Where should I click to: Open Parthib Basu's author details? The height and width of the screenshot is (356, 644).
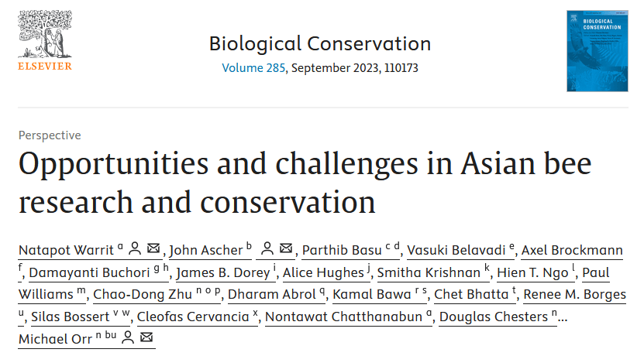pos(341,250)
